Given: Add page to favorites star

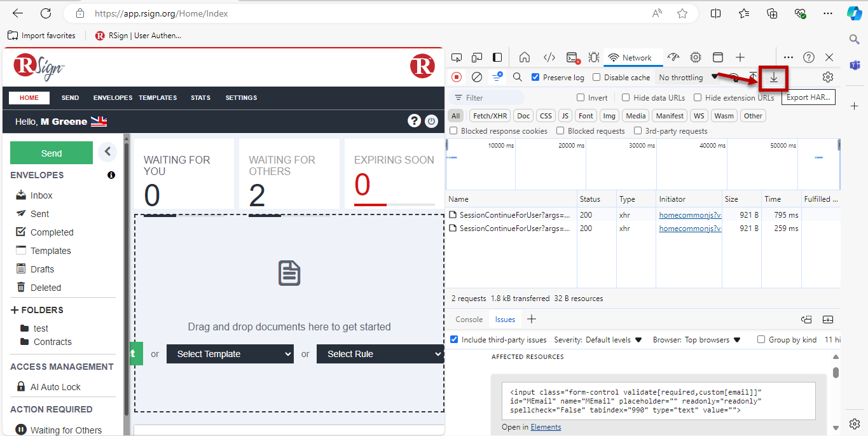Looking at the screenshot, I should [682, 13].
